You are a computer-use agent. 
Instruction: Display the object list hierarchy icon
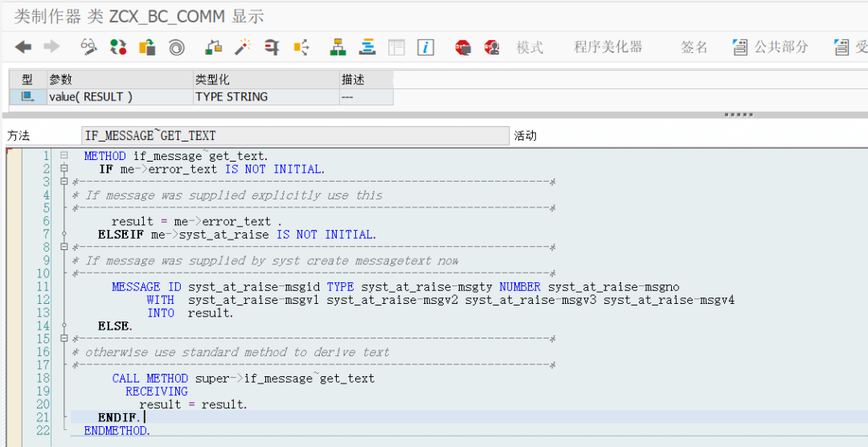coord(338,47)
